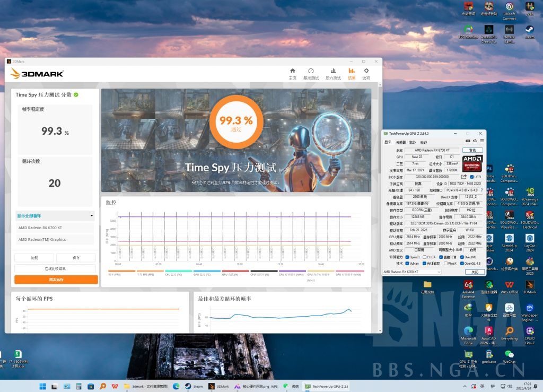Toggle the 直接计算 checkbox in GPU-Z

pyautogui.click(x=441, y=257)
